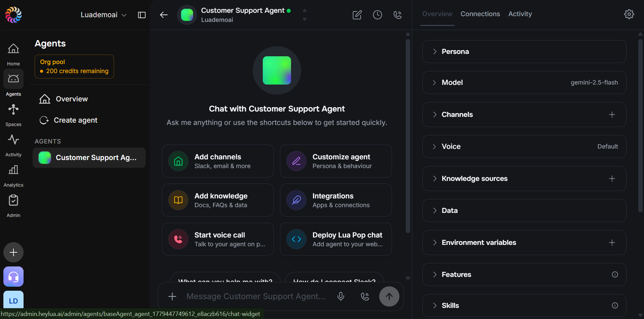The width and height of the screenshot is (644, 319).
Task: Expand the Skills section
Action: click(x=524, y=306)
